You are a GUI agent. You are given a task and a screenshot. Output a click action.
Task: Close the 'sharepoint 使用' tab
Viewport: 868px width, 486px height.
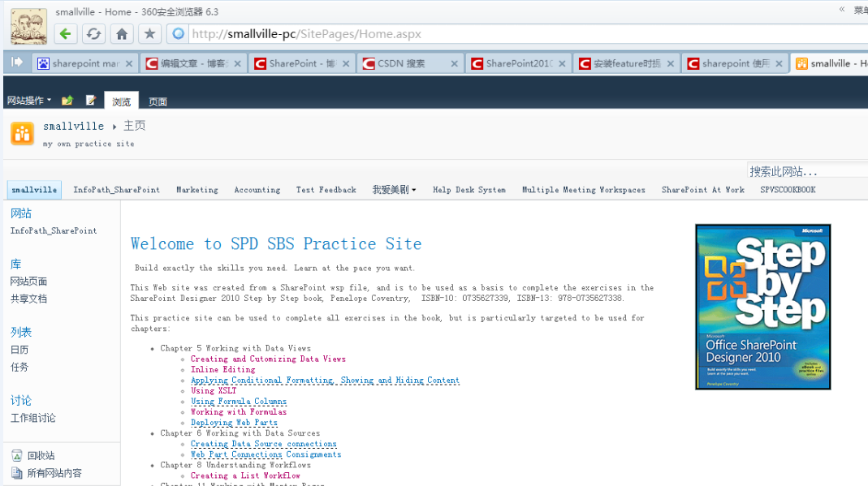[779, 63]
